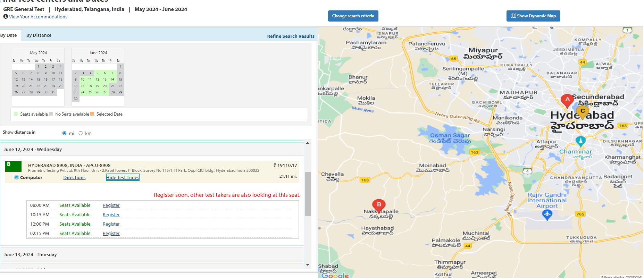Select June 14 in the calendar
This screenshot has width=644, height=278.
(112, 79)
